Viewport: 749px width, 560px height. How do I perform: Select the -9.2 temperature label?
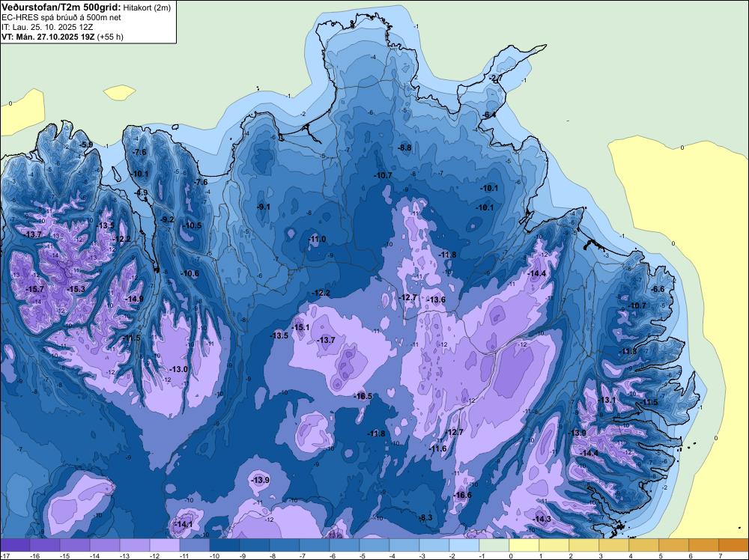[x=168, y=219]
